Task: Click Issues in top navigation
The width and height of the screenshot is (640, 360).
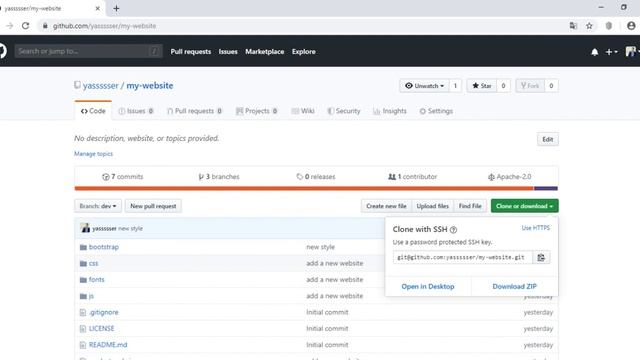Action: click(228, 52)
